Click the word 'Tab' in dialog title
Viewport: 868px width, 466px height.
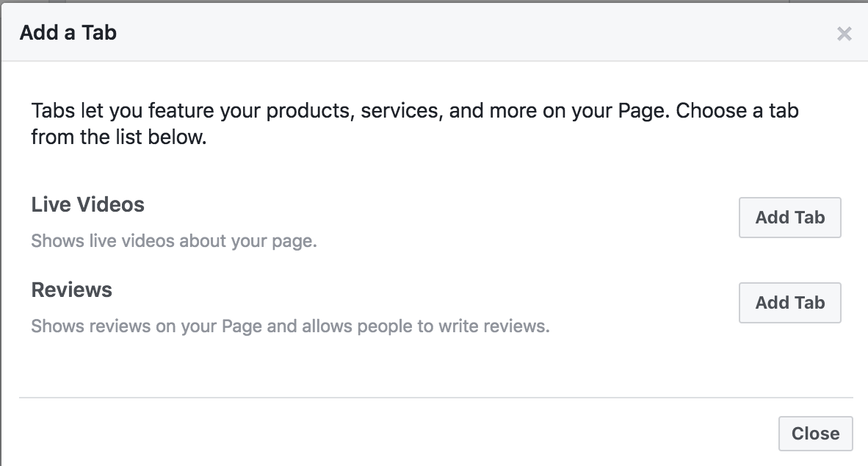[x=100, y=32]
